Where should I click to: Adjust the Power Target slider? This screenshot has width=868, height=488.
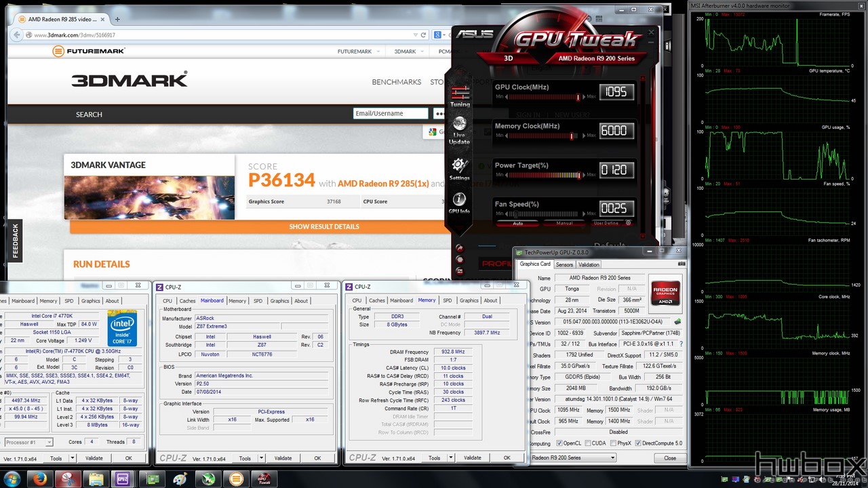click(545, 175)
